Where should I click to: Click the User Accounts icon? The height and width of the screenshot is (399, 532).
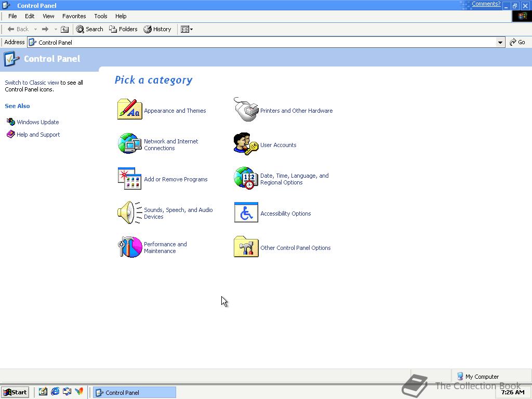[246, 144]
